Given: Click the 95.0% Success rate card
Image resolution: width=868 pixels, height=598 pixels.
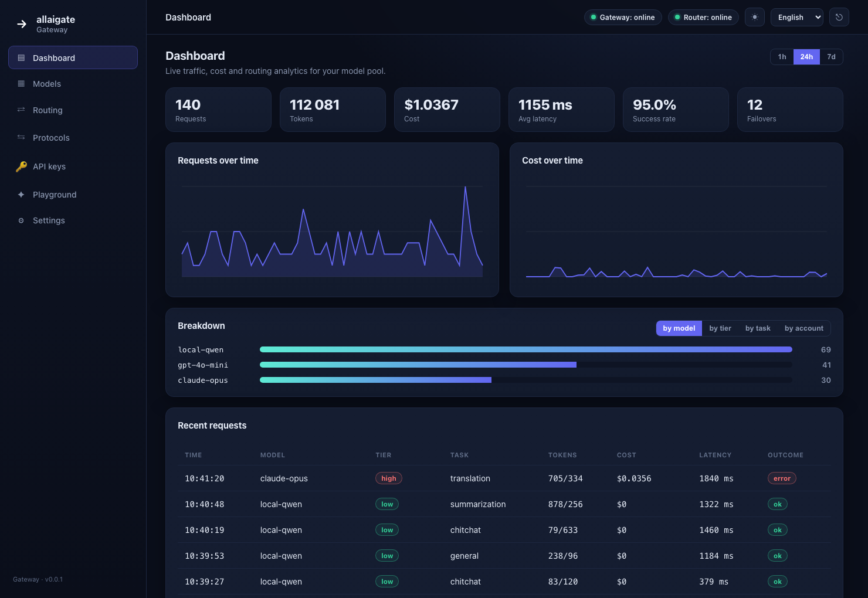Looking at the screenshot, I should pyautogui.click(x=676, y=110).
